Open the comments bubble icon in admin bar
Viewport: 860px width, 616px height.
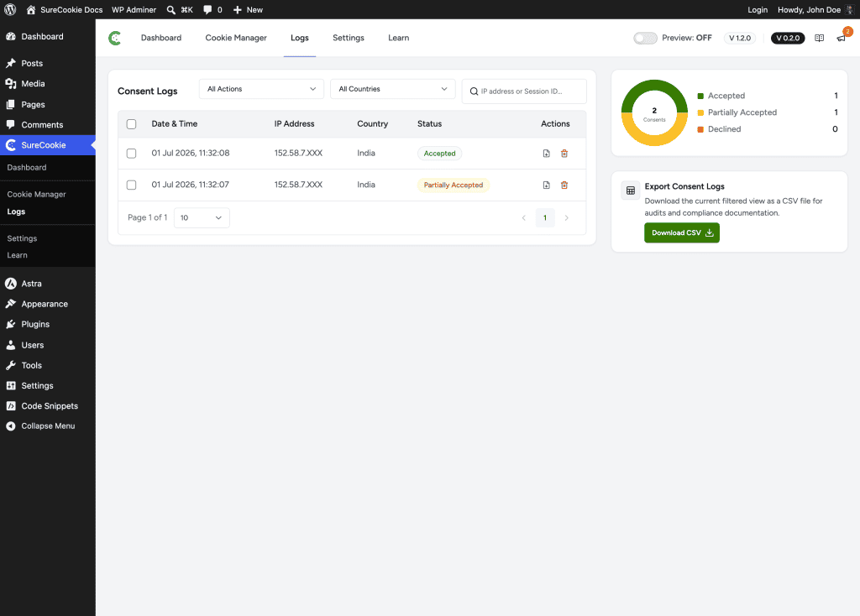pyautogui.click(x=207, y=10)
